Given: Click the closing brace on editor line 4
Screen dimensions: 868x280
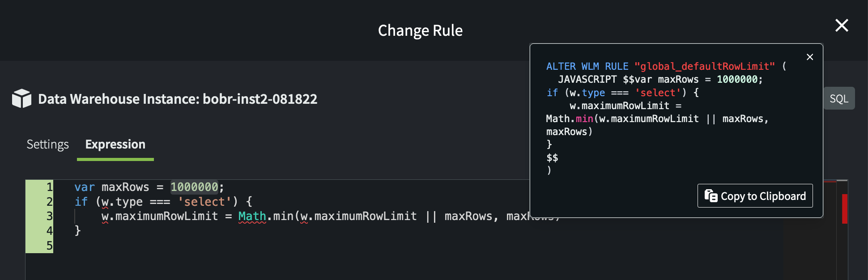Looking at the screenshot, I should (77, 231).
